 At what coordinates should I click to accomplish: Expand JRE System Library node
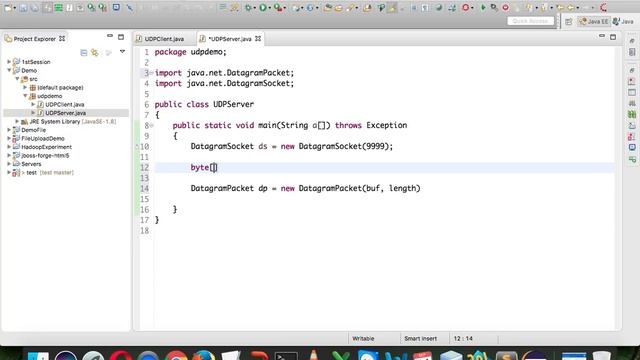pyautogui.click(x=17, y=122)
